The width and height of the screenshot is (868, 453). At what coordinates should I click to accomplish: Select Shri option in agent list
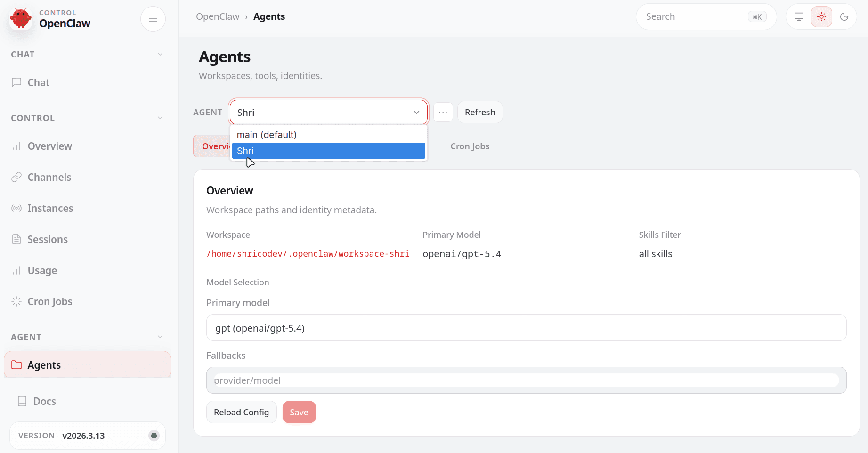329,151
